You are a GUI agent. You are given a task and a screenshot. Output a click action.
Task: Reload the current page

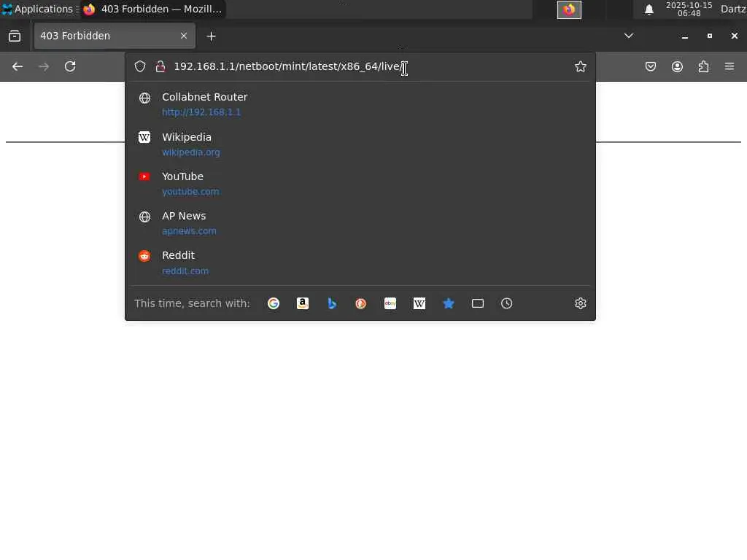coord(70,66)
